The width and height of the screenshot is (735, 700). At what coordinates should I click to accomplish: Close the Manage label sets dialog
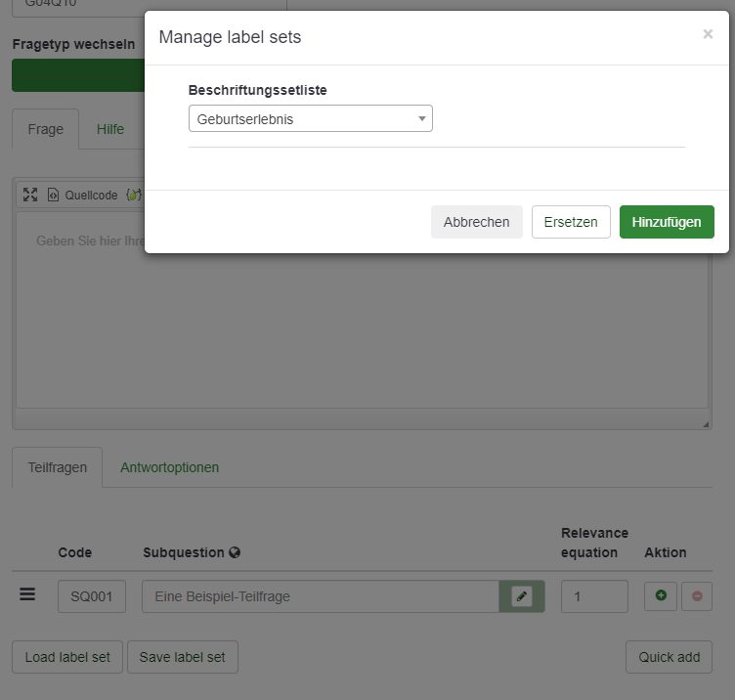click(708, 34)
